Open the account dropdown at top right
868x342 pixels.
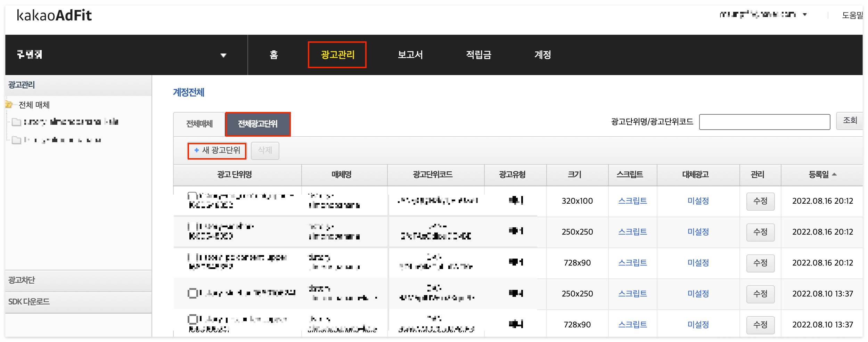click(x=805, y=14)
